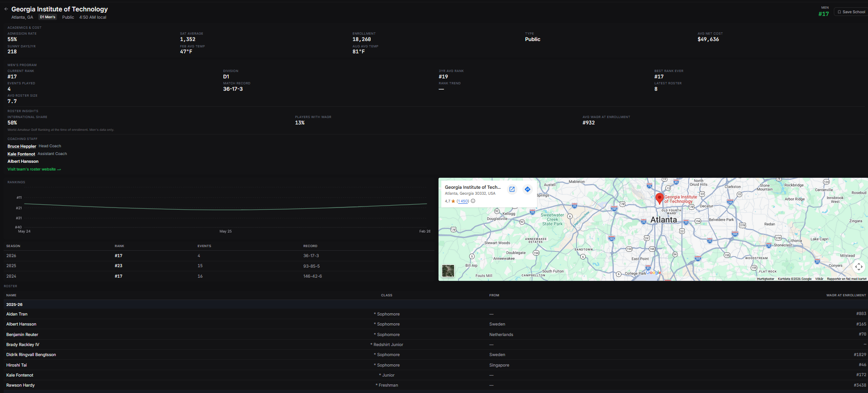This screenshot has width=868, height=393.
Task: Click Hiroshi Tai in the roster list
Action: point(16,365)
